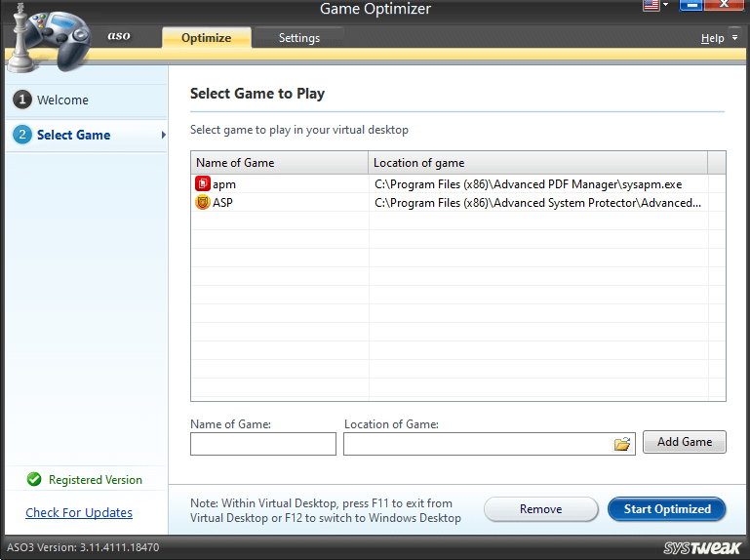Open folder browse icon for game location
Image resolution: width=750 pixels, height=560 pixels.
[622, 444]
